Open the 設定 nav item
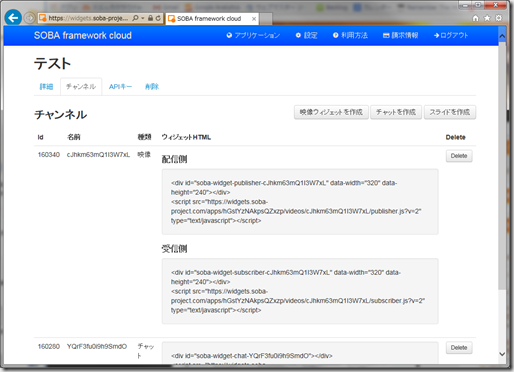Viewport: 514px width, 372px height. pos(306,35)
